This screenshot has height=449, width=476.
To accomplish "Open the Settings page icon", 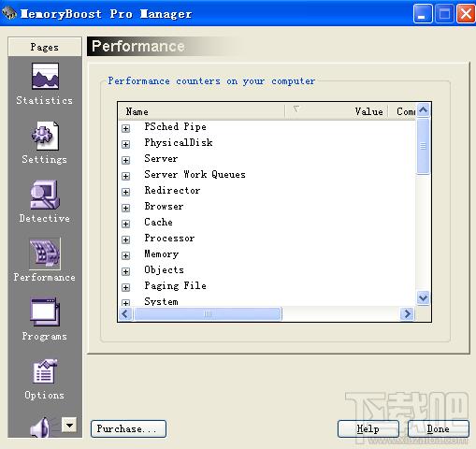I will coord(45,136).
